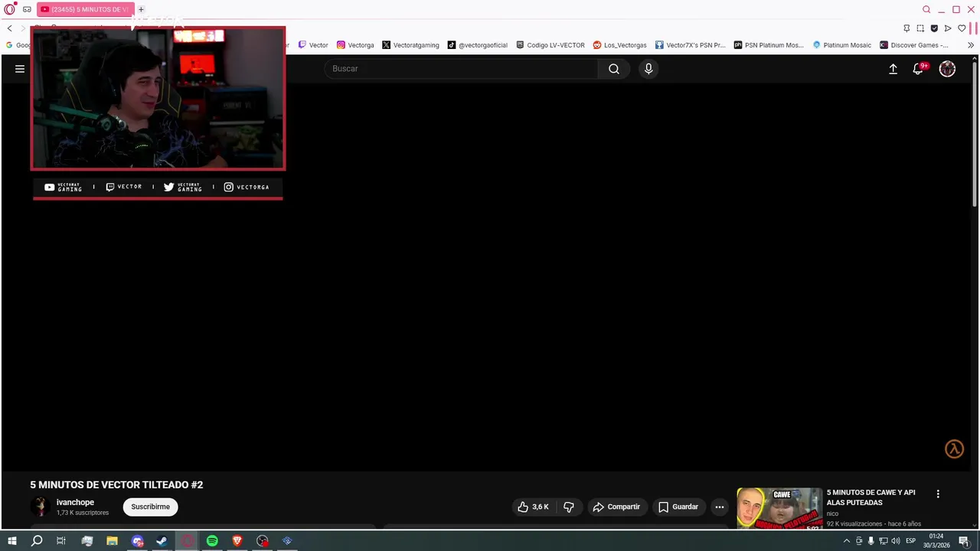Screen dimensions: 980x551
Task: Open the Discover Games bookmark
Action: click(x=914, y=45)
